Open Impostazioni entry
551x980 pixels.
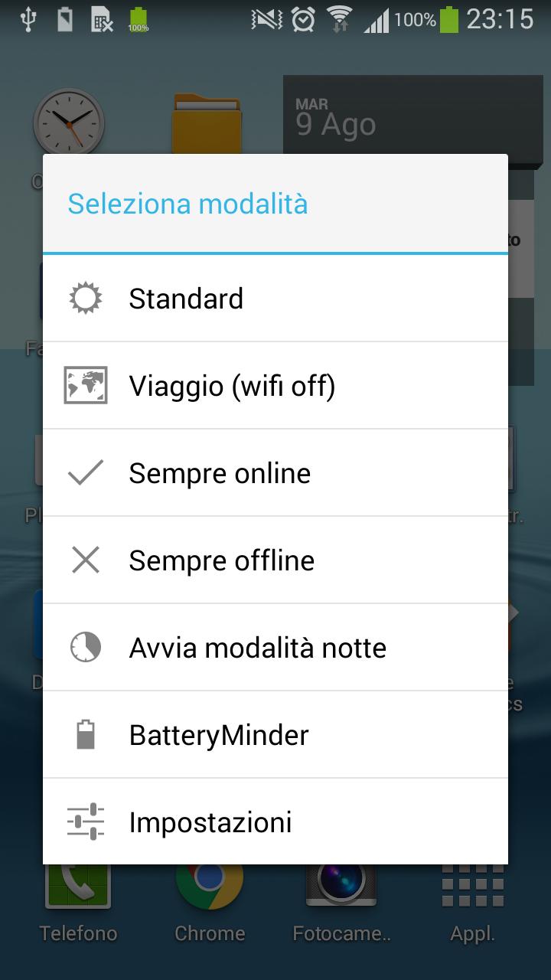pyautogui.click(x=275, y=822)
